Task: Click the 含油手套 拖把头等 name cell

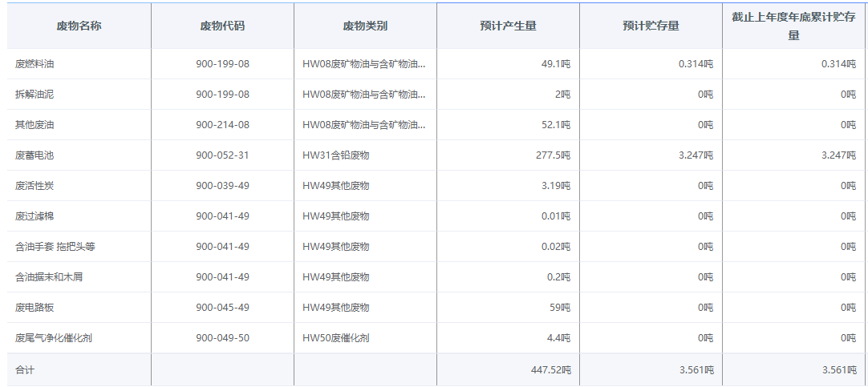Action: (55, 247)
